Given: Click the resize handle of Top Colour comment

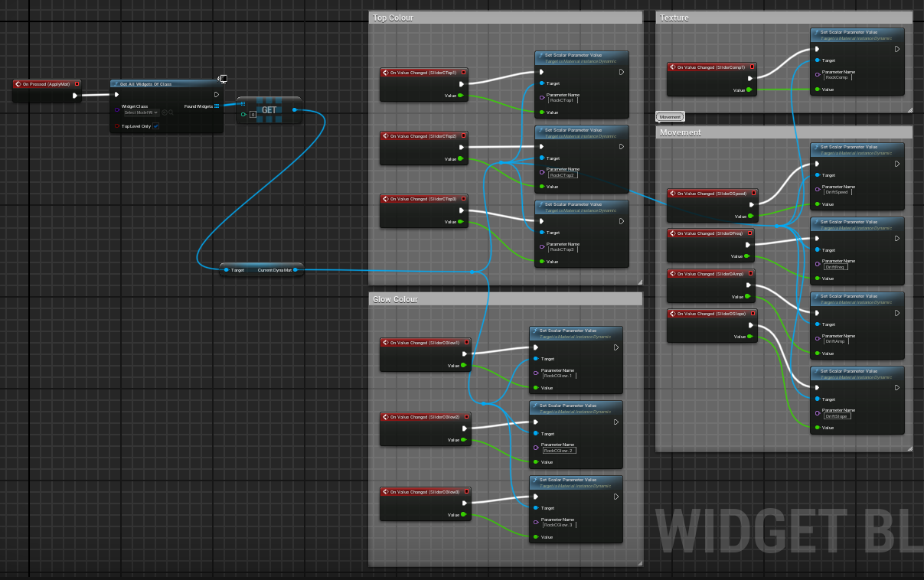Looking at the screenshot, I should coord(639,282).
